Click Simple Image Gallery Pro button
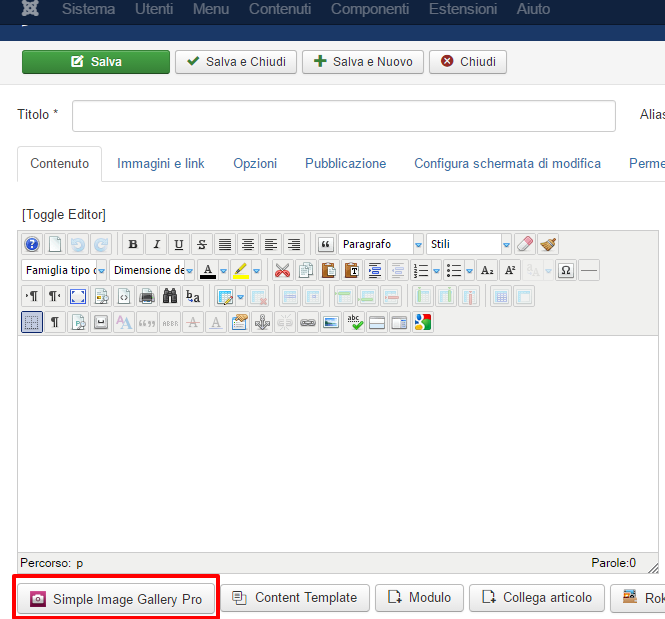Screen dimensions: 665x619 [x=116, y=599]
